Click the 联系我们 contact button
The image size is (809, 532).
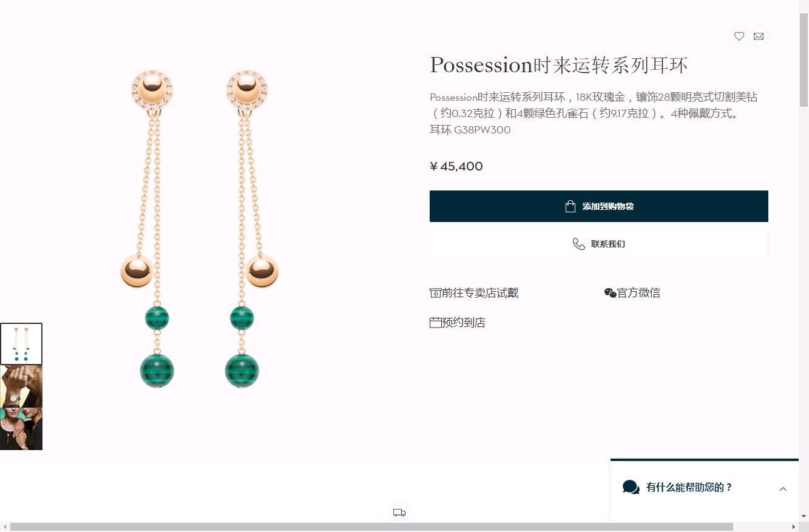coord(599,244)
